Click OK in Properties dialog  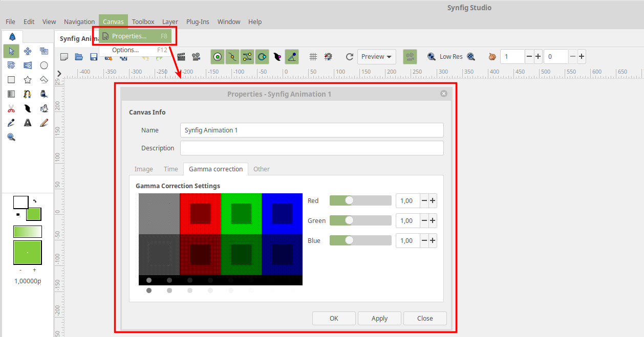tap(334, 318)
